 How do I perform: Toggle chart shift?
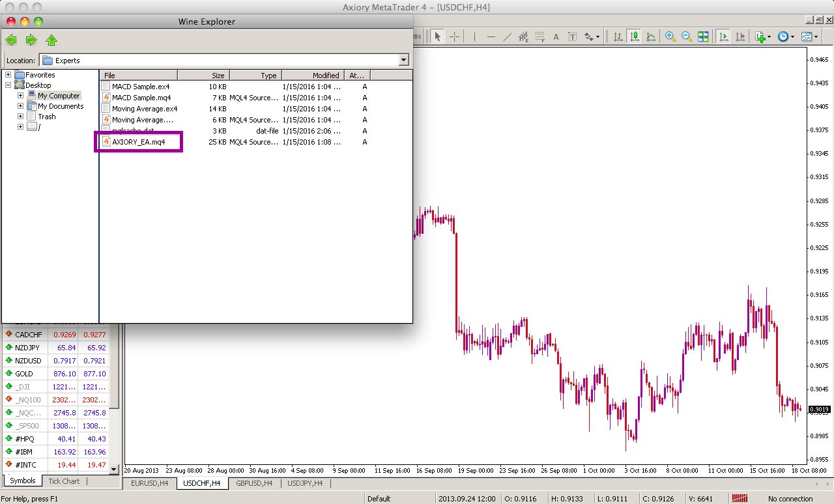(740, 36)
